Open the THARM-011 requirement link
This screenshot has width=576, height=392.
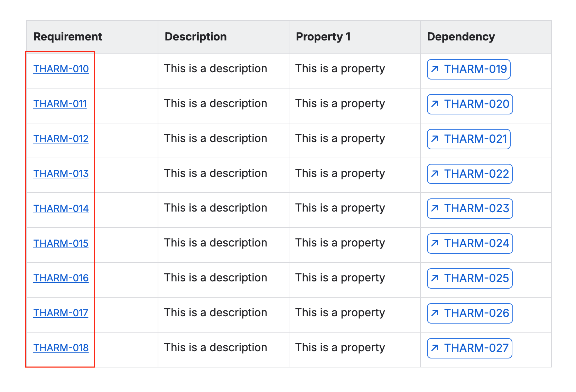click(x=60, y=104)
